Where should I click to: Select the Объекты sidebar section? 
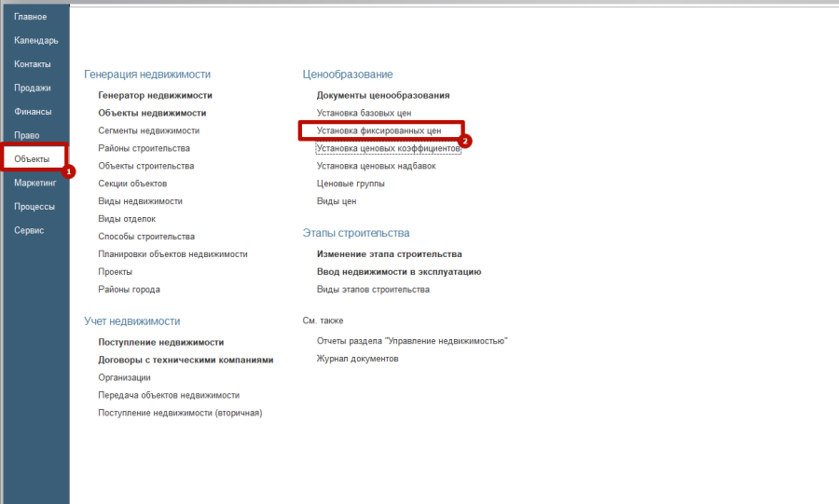point(33,159)
